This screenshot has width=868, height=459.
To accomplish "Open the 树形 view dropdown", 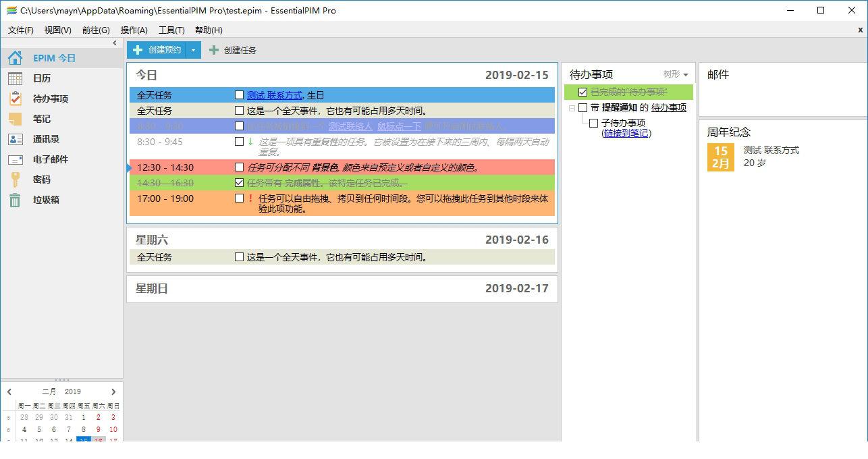I will coord(676,74).
